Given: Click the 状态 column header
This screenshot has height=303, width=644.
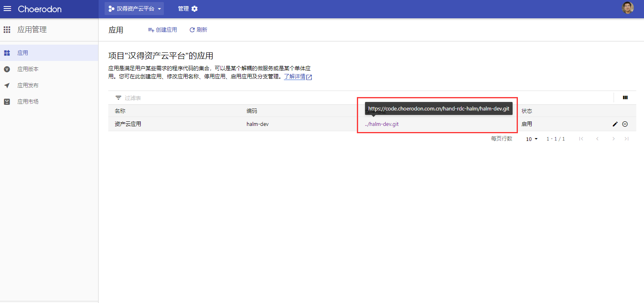Looking at the screenshot, I should tap(527, 111).
